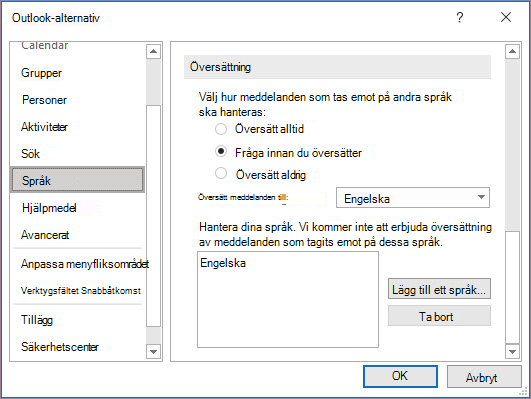Go to the Avancerat category
The width and height of the screenshot is (531, 399).
(x=45, y=235)
